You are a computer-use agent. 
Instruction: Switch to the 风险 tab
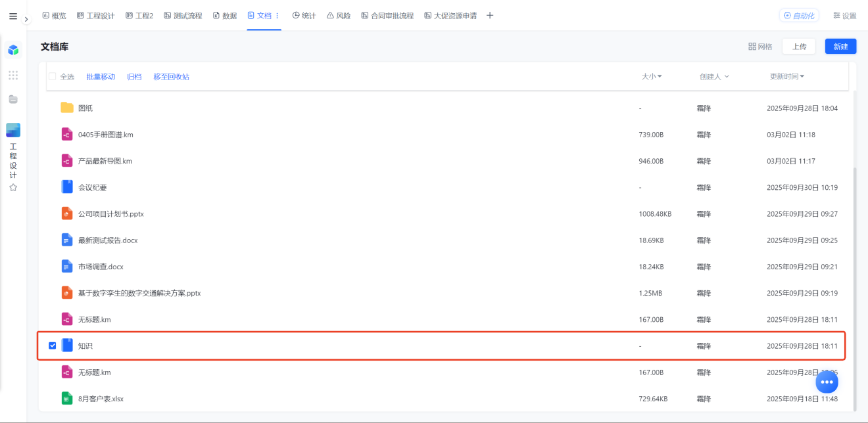[x=339, y=16]
